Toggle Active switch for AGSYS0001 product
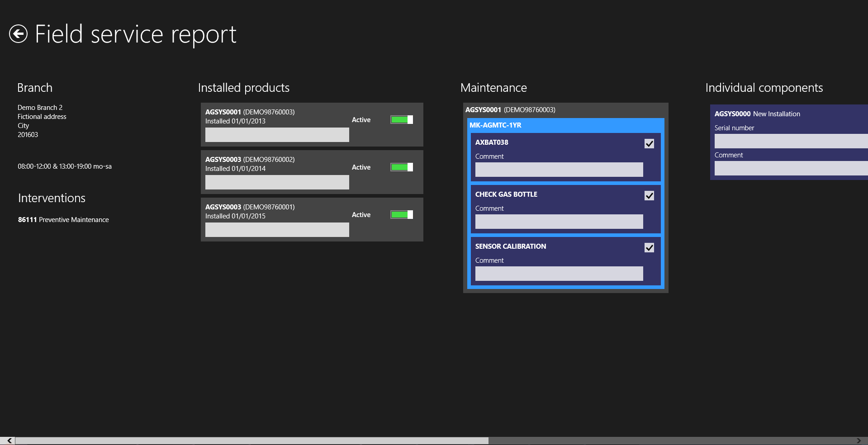The width and height of the screenshot is (868, 445). 402,120
